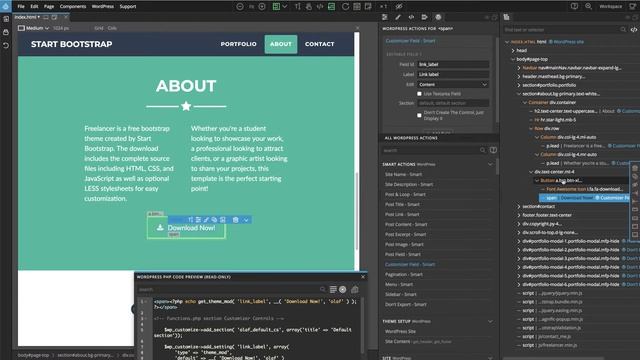The image size is (640, 360).
Task: Collapse the Smart Actions section chevron
Action: [490, 164]
